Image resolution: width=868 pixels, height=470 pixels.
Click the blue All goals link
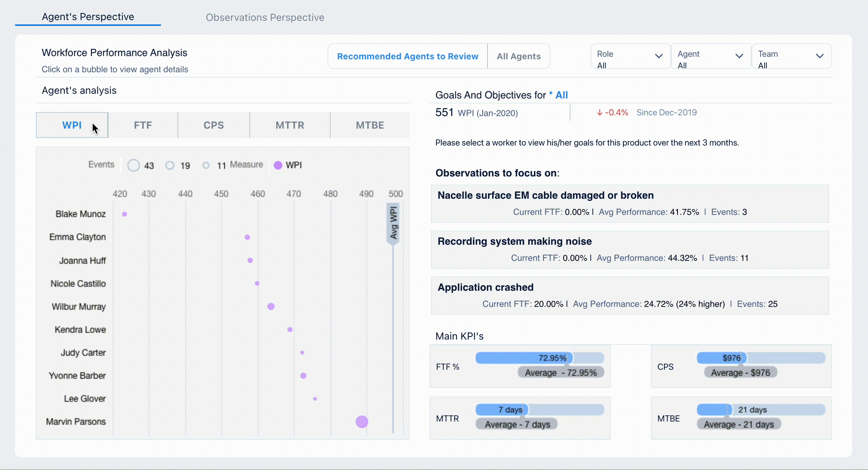(561, 95)
